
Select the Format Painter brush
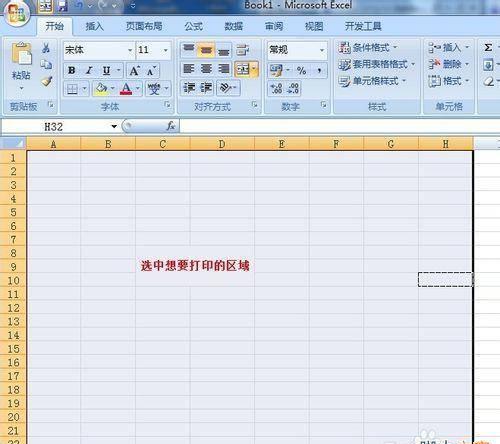coord(46,81)
